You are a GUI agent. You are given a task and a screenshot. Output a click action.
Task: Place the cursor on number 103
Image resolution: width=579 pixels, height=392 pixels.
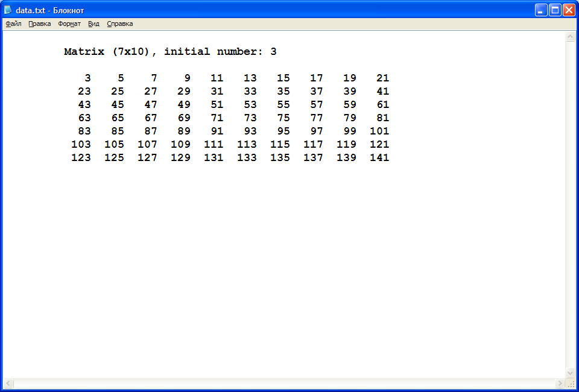tap(81, 145)
